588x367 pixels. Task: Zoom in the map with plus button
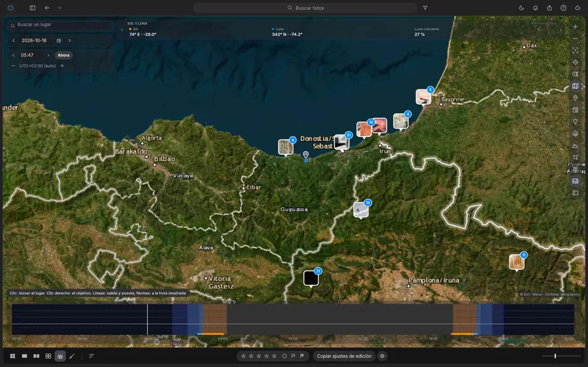tap(575, 27)
